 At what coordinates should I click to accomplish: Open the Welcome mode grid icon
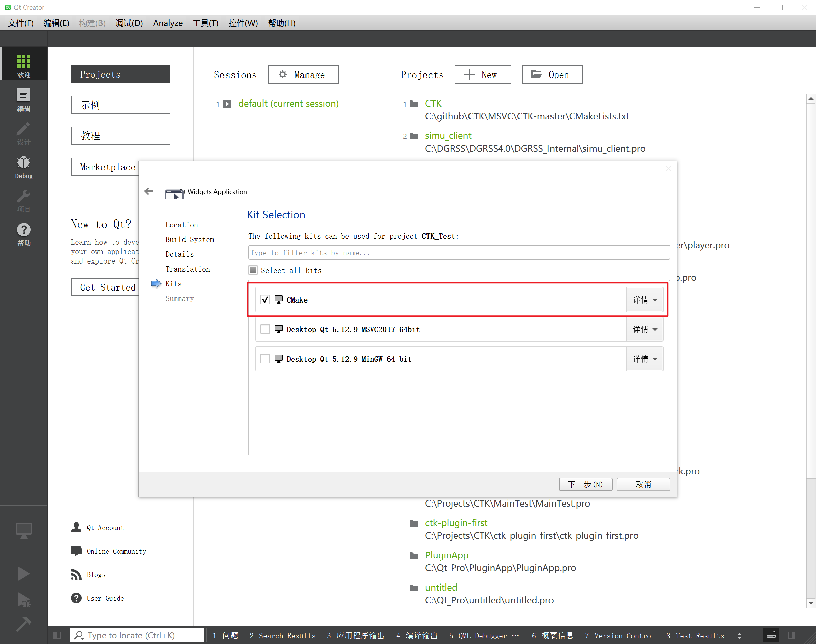[24, 65]
